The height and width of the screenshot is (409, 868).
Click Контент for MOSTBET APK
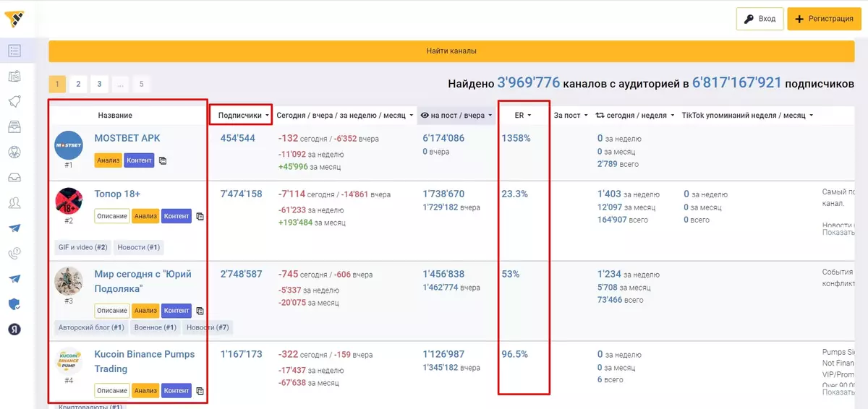[x=139, y=160]
